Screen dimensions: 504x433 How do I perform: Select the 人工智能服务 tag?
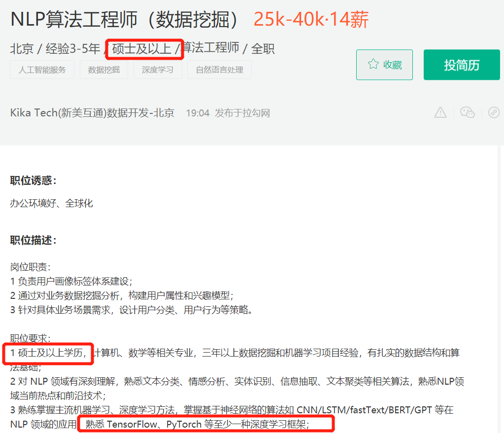42,70
